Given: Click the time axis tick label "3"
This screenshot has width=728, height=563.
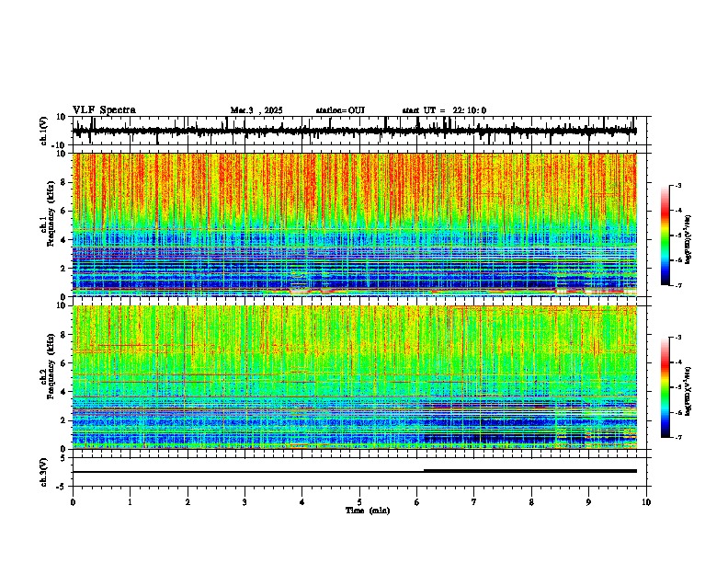Looking at the screenshot, I should 245,502.
